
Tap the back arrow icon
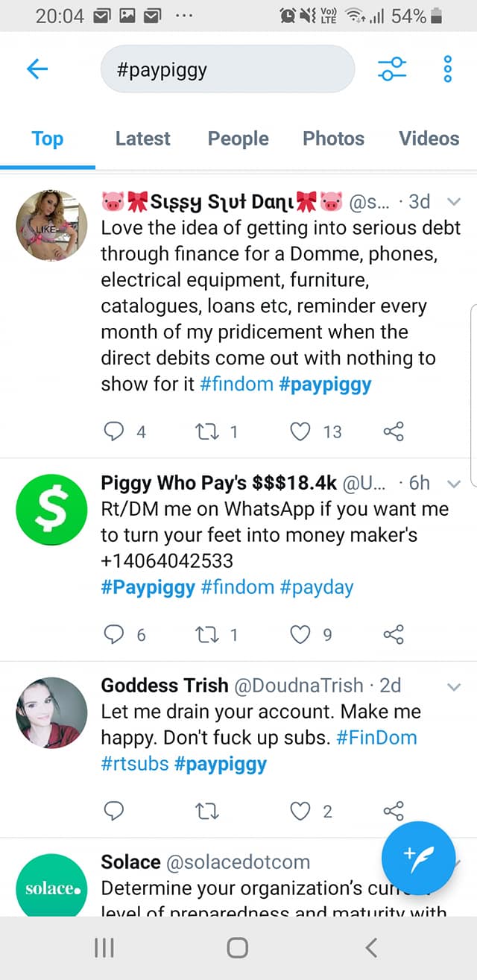37,69
